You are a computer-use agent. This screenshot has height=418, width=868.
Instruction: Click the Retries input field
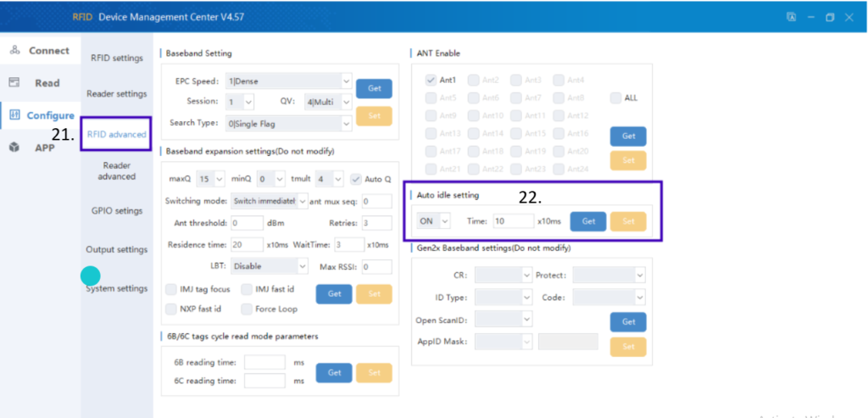(377, 223)
